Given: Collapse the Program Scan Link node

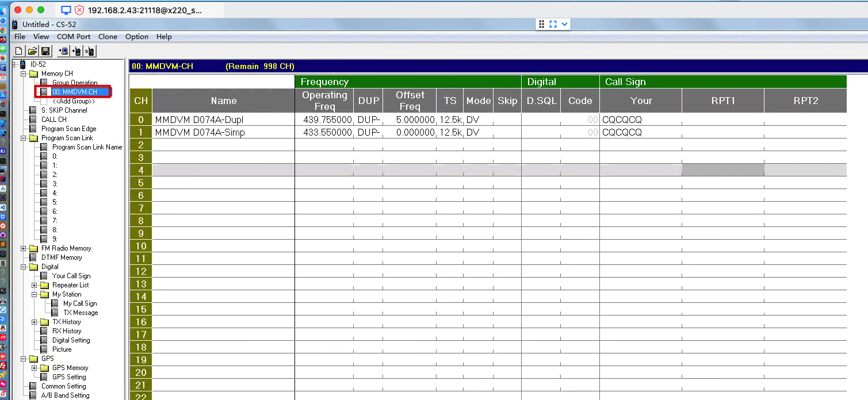Looking at the screenshot, I should [x=24, y=138].
